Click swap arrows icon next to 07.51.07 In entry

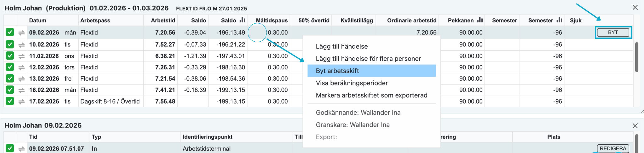click(x=21, y=149)
